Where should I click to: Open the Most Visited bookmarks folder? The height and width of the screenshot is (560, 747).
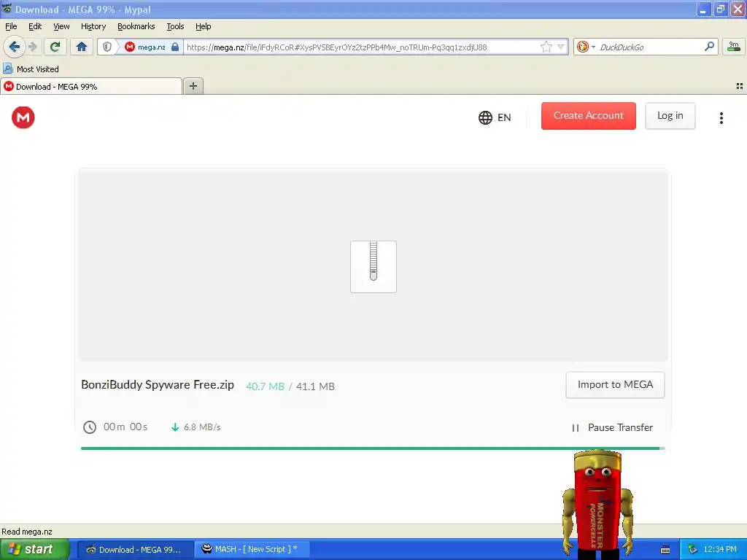coord(31,69)
